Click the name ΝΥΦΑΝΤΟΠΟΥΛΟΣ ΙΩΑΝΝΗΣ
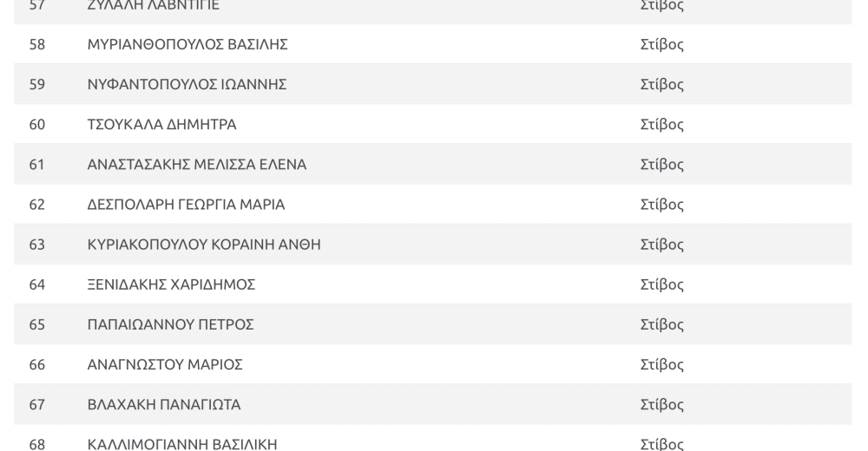The height and width of the screenshot is (451, 868). coord(187,84)
